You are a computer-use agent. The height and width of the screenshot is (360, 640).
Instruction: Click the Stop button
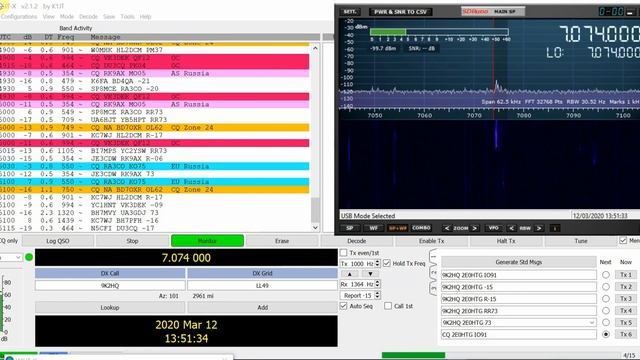(x=132, y=241)
